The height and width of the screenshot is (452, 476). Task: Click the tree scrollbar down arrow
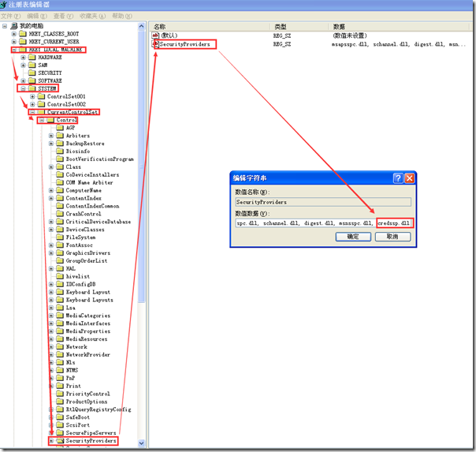(x=142, y=444)
